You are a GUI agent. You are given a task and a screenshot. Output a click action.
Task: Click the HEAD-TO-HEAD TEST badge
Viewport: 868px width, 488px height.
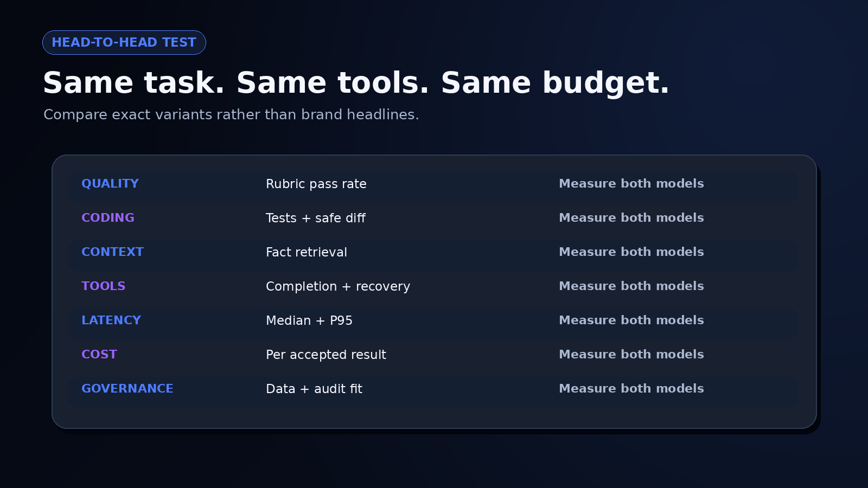coord(124,42)
